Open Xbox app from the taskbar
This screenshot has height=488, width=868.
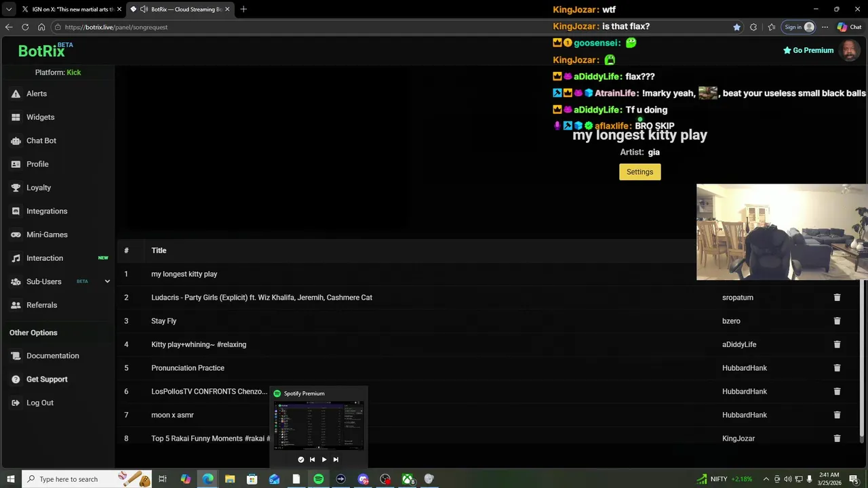click(408, 479)
